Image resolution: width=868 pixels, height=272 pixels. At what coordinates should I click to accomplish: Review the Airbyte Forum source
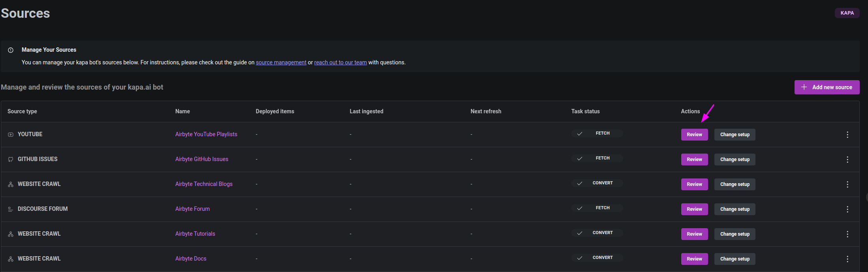[695, 209]
